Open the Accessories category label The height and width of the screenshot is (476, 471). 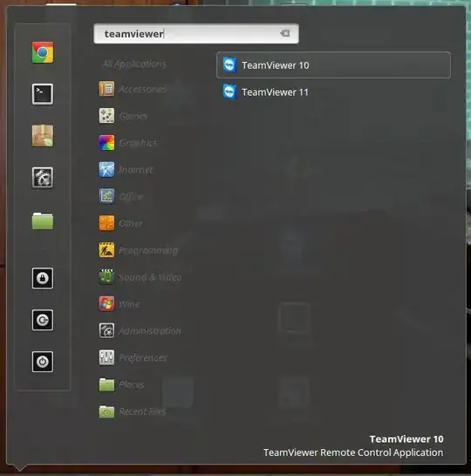142,89
